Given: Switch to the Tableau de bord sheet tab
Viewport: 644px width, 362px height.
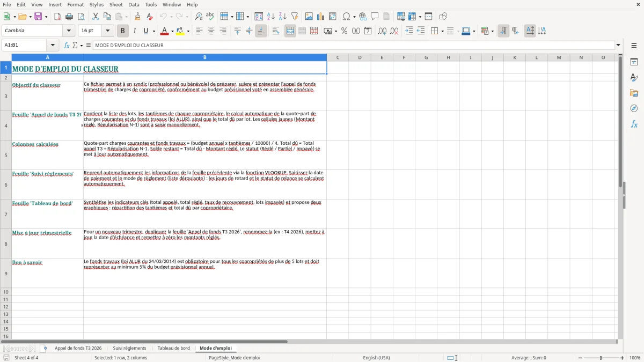Looking at the screenshot, I should 173,349.
